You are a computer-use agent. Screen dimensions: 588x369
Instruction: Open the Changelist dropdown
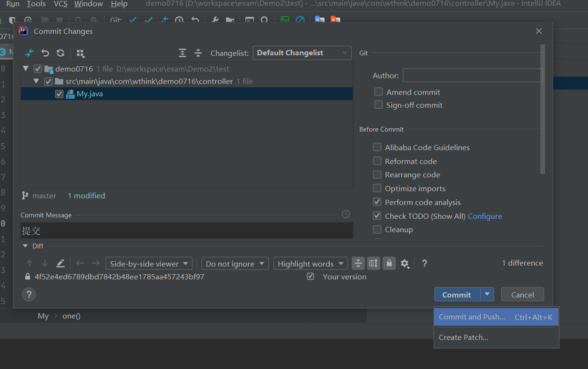302,53
